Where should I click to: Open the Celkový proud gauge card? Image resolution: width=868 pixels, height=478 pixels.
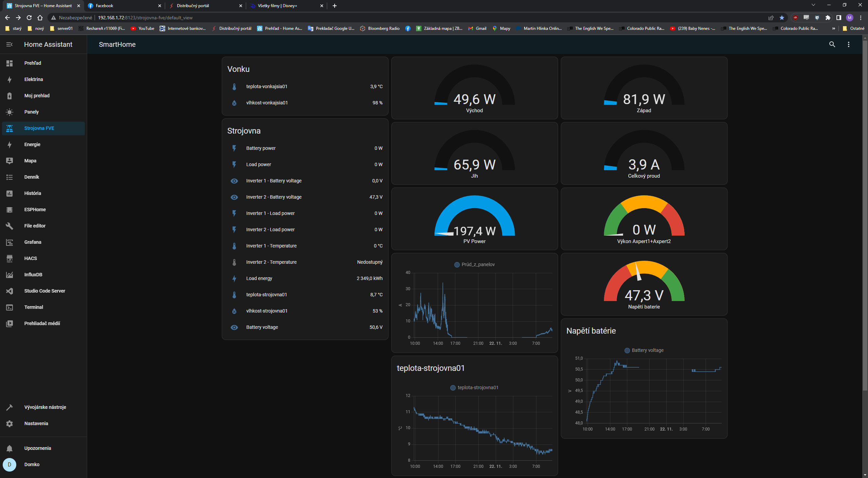pyautogui.click(x=644, y=154)
